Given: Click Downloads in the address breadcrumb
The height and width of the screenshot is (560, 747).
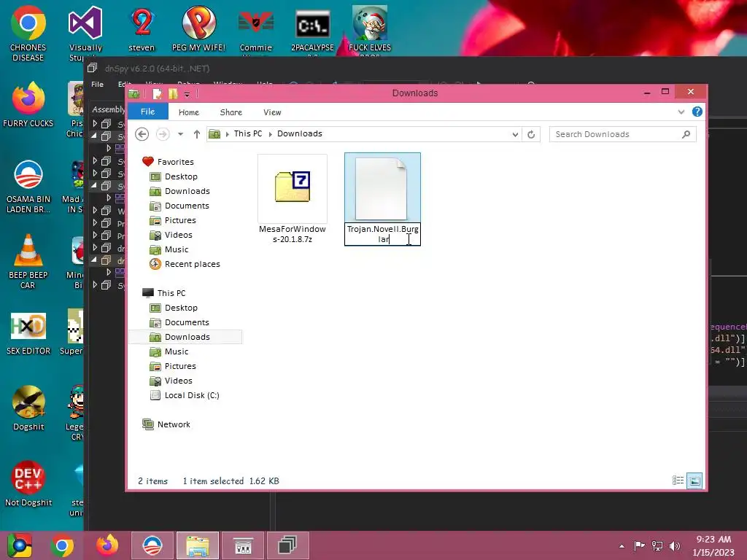Looking at the screenshot, I should 300,134.
